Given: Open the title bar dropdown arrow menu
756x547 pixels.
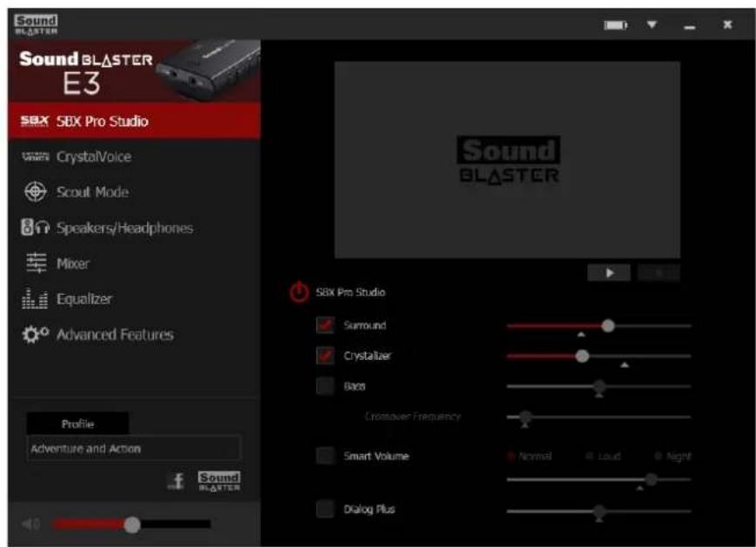Looking at the screenshot, I should click(652, 24).
